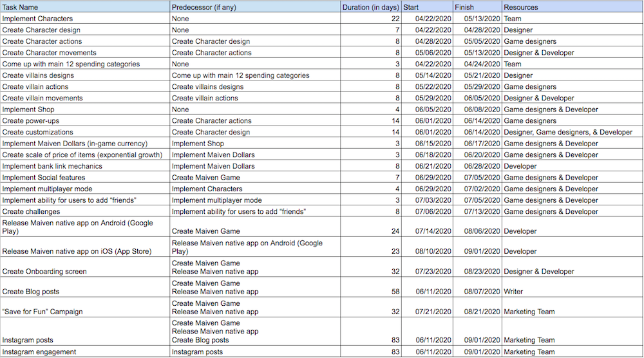Image resolution: width=644 pixels, height=358 pixels.
Task: Click the 'Create challenges' task cell
Action: (85, 211)
